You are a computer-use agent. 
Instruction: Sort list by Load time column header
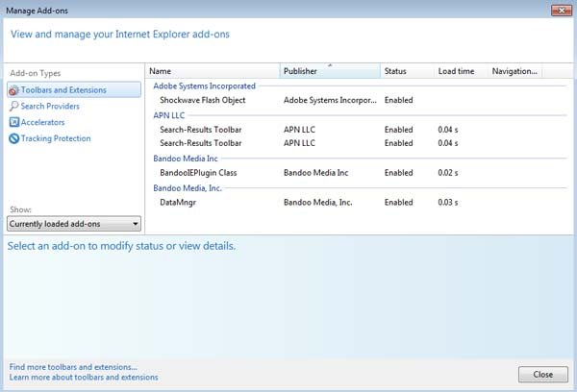click(x=461, y=71)
